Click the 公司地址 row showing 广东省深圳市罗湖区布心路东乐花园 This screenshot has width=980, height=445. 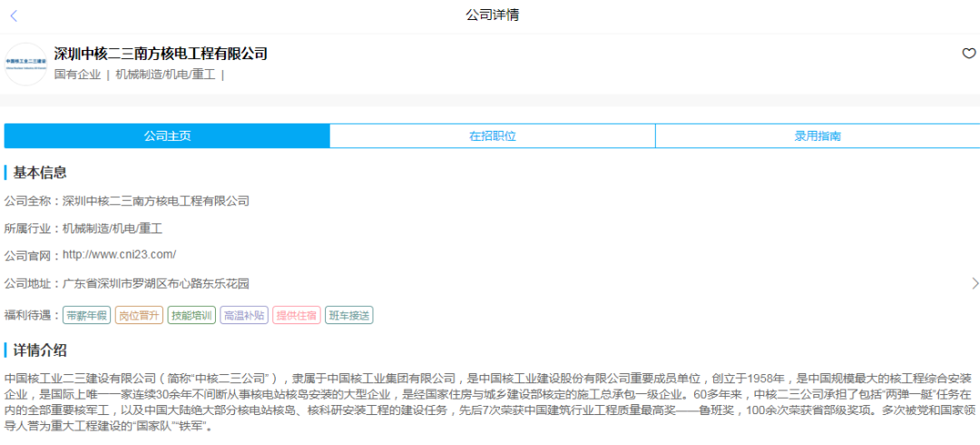point(490,283)
